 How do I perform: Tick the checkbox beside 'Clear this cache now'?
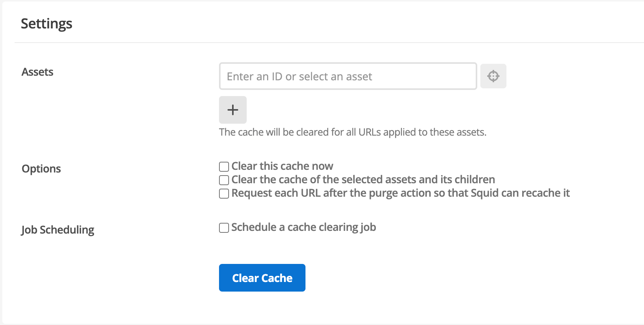(x=224, y=166)
